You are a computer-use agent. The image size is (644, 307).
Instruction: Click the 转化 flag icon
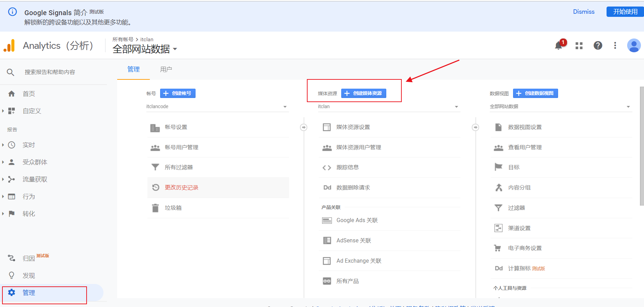12,213
